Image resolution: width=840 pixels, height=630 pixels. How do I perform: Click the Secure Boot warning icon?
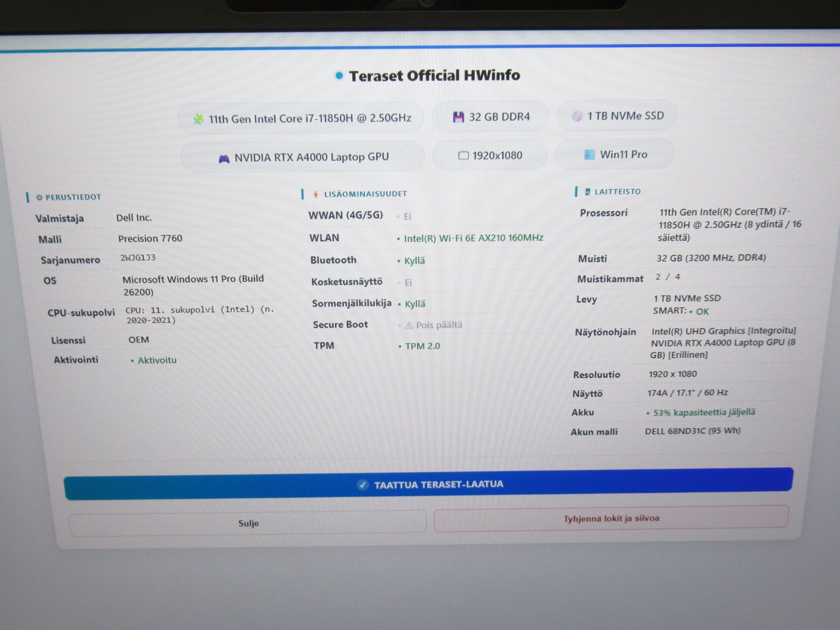point(409,325)
